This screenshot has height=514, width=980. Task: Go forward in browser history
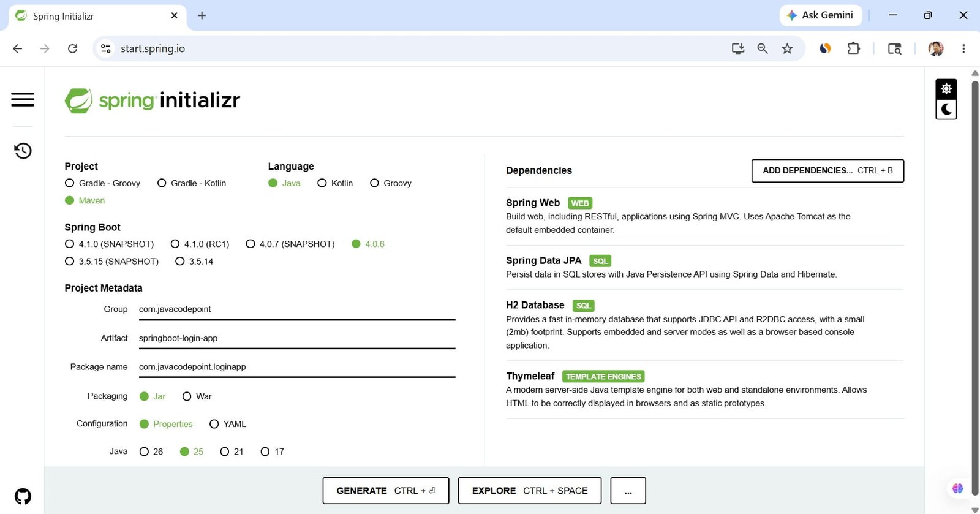(x=45, y=48)
